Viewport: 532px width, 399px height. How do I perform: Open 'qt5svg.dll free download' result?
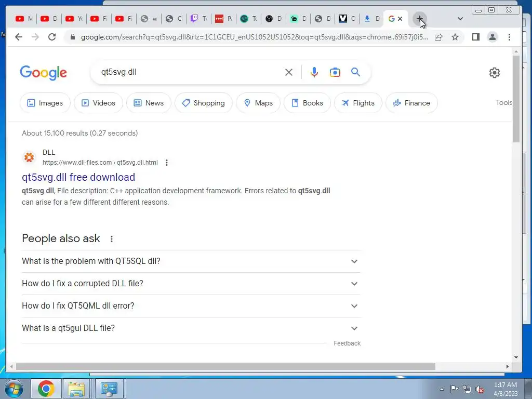(x=78, y=177)
